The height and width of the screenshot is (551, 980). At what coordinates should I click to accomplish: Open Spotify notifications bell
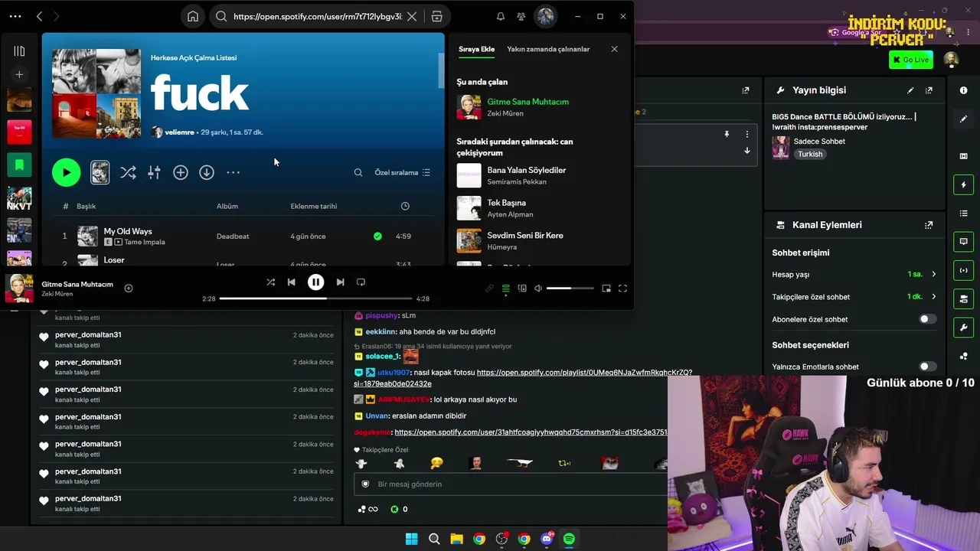pos(501,16)
